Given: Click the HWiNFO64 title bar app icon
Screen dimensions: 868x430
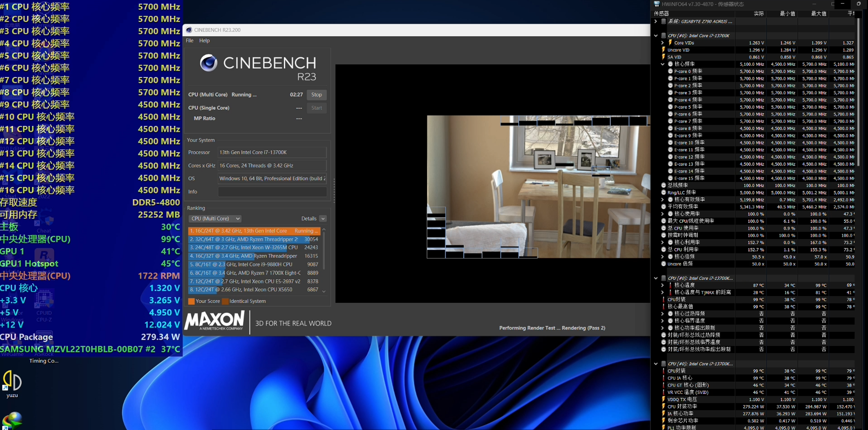Looking at the screenshot, I should (657, 4).
